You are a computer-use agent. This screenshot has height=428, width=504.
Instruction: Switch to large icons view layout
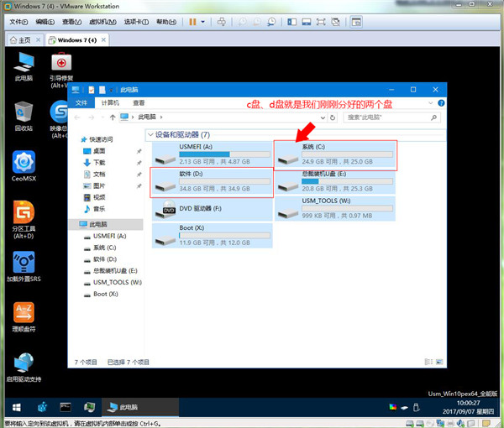coord(439,362)
